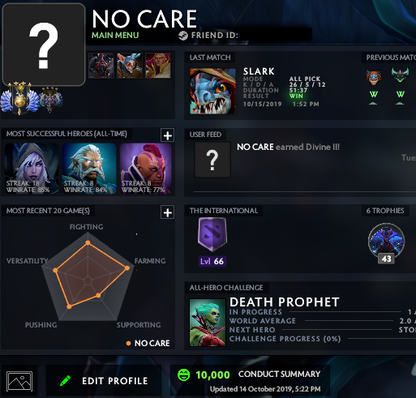Image resolution: width=416 pixels, height=398 pixels.
Task: Click the question mark profile avatar
Action: pyautogui.click(x=44, y=45)
